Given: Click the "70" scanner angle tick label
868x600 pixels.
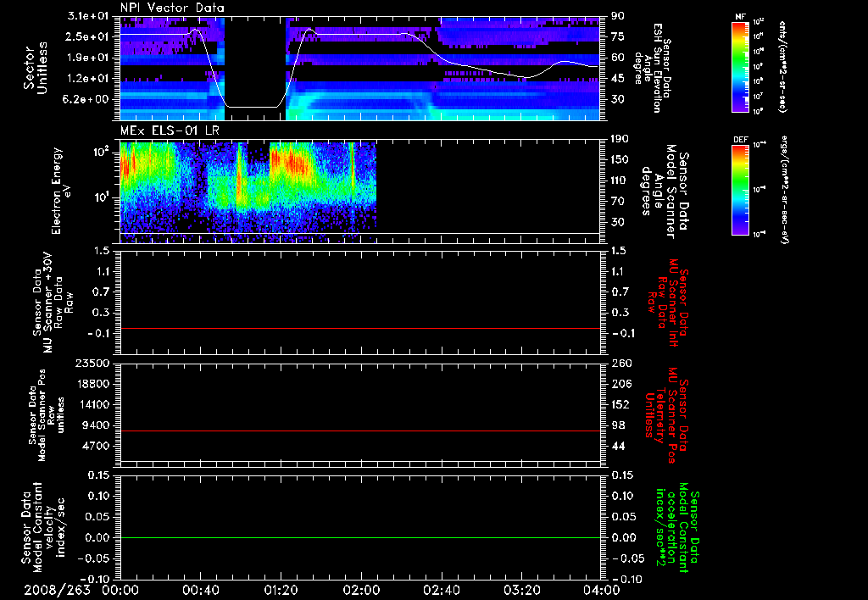Looking at the screenshot, I should [617, 201].
